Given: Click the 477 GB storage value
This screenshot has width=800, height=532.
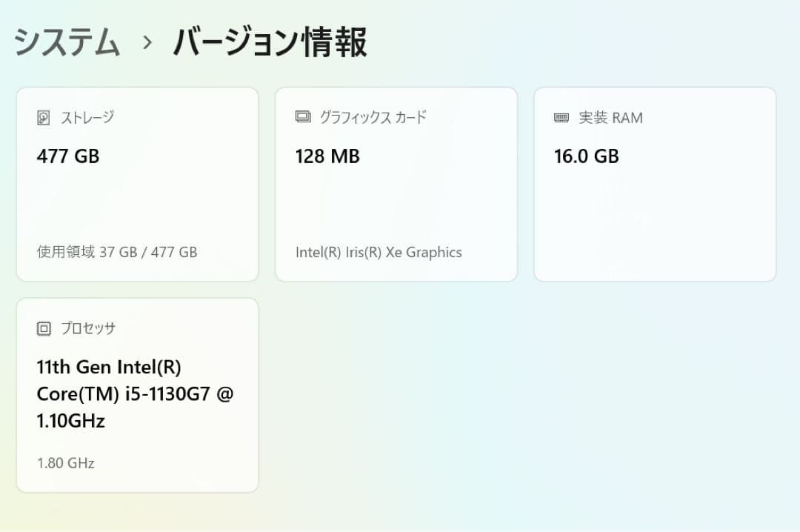Looking at the screenshot, I should (x=67, y=156).
